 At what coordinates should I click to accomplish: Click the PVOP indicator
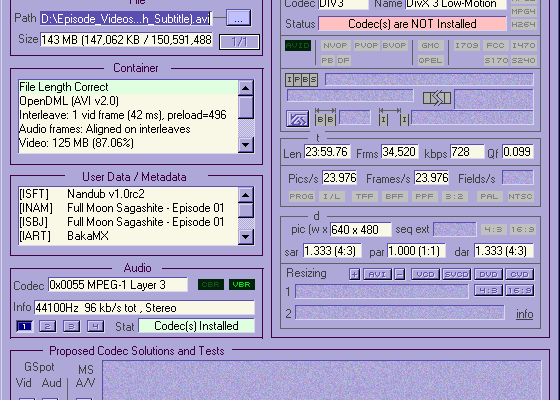[366, 46]
